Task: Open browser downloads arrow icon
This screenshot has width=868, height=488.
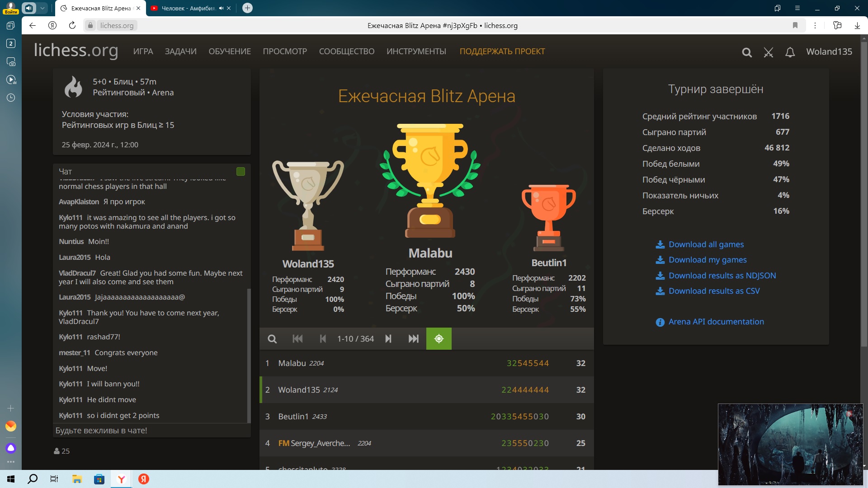Action: 857,25
